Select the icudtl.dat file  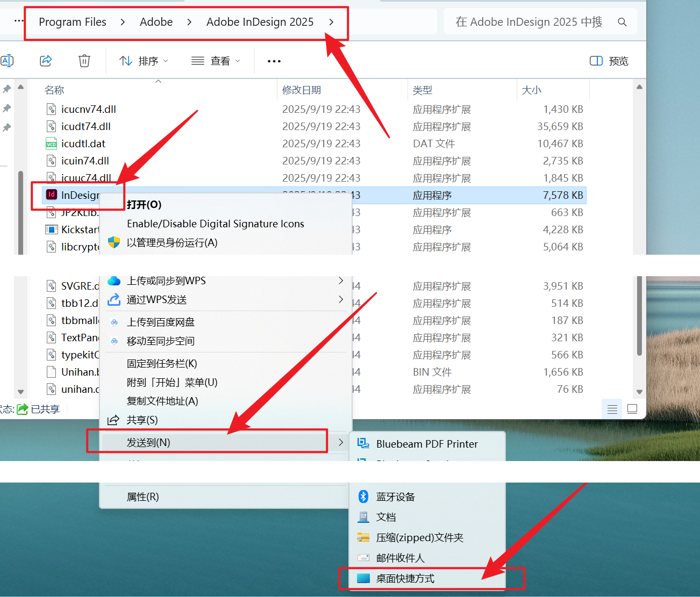pyautogui.click(x=83, y=143)
